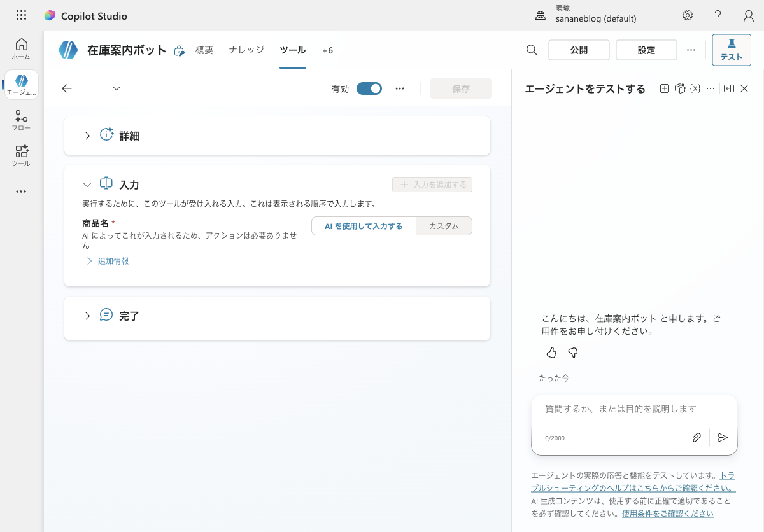Click the 保存 button
Screen dimensions: 764x532
point(461,88)
